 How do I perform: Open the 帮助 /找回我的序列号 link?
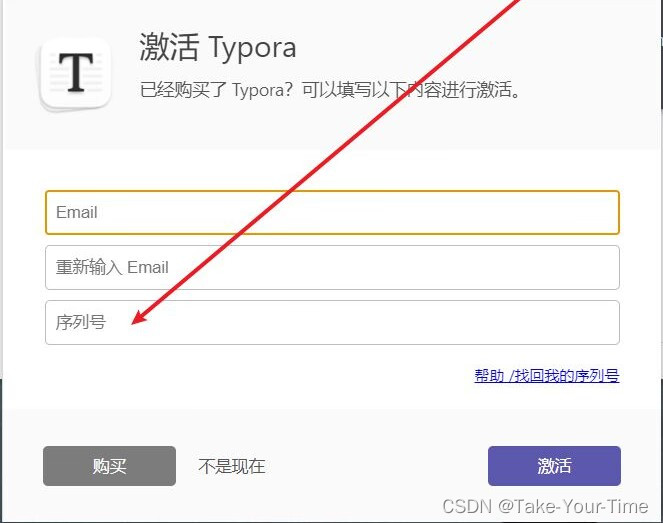tap(547, 375)
